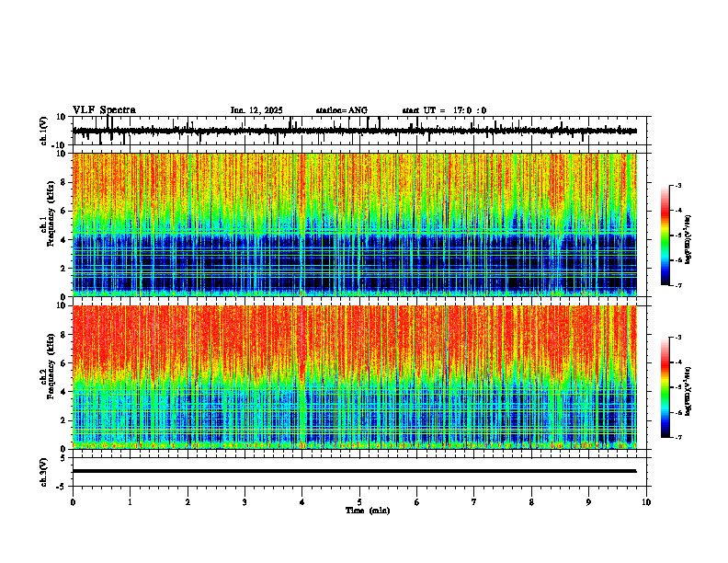Click time axis tick label "5"
Screen dimensions: 728x563
point(359,502)
